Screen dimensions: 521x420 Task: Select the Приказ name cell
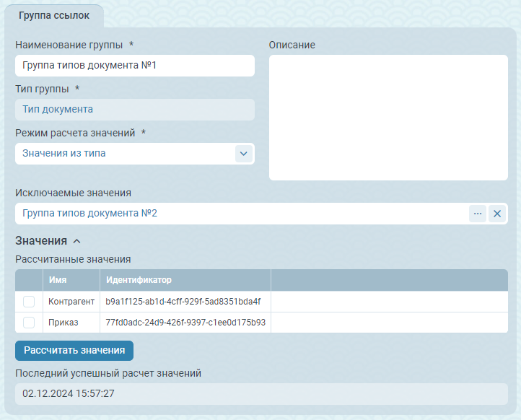[71, 323]
